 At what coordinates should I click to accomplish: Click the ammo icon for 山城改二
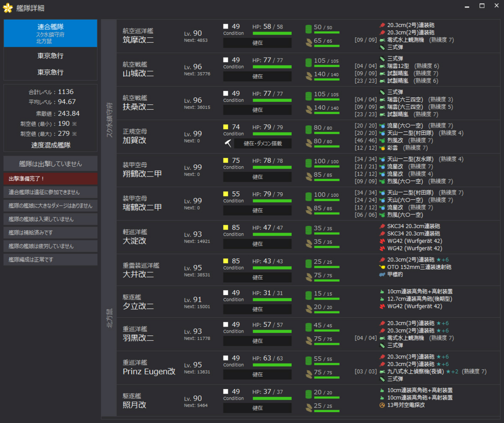pyautogui.click(x=309, y=76)
